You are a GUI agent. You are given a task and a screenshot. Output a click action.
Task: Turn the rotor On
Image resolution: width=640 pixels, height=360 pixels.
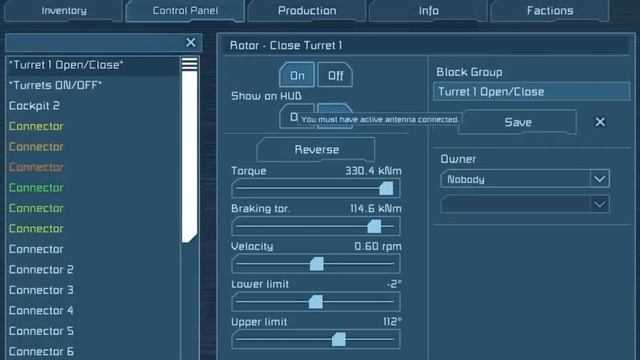[x=297, y=75]
